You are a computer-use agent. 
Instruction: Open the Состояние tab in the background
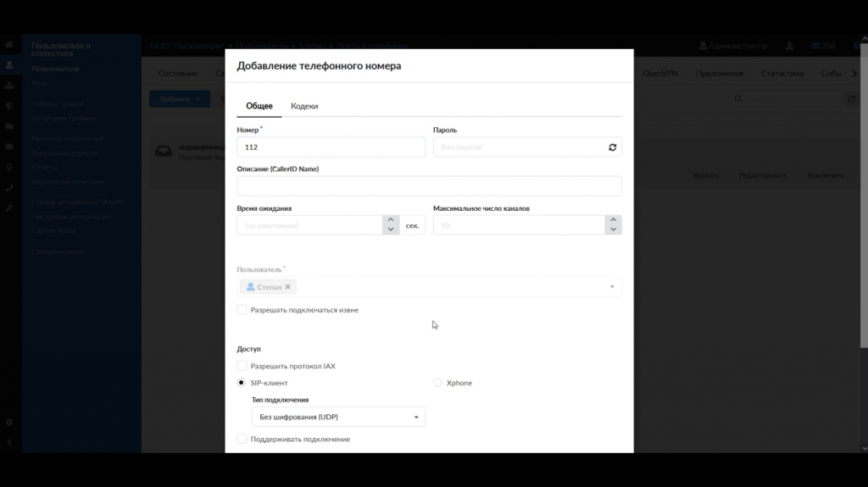pyautogui.click(x=178, y=73)
